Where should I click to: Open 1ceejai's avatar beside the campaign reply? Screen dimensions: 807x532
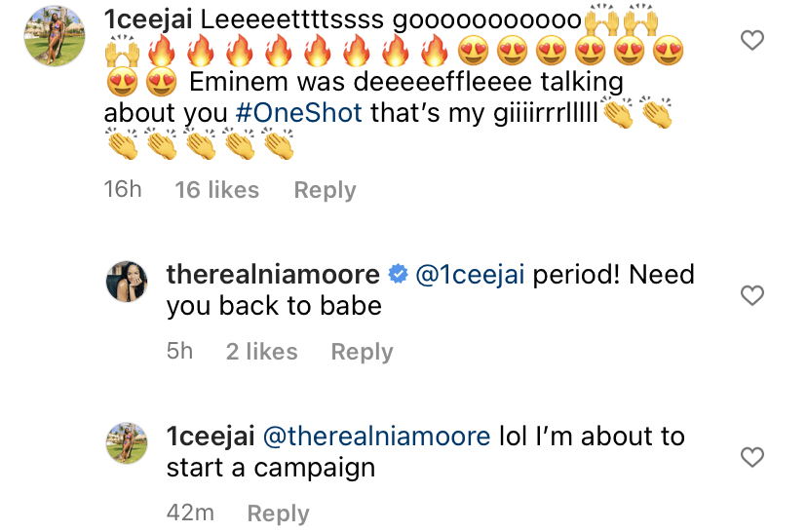127,443
